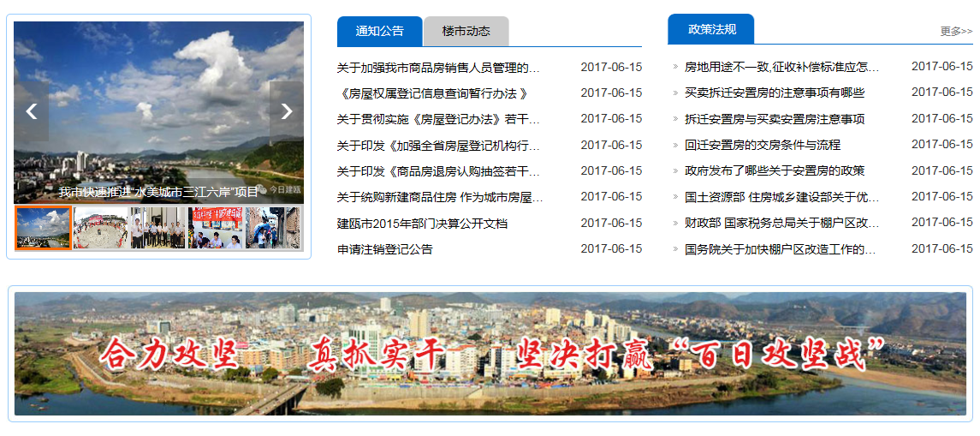
Task: Open 《房屋权属登记信息查询暂行办法》 notice
Action: pyautogui.click(x=432, y=93)
